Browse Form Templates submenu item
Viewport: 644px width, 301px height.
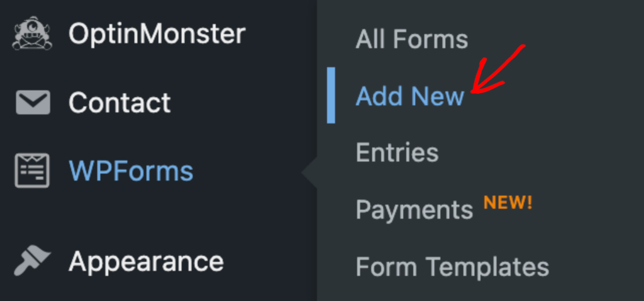point(452,267)
